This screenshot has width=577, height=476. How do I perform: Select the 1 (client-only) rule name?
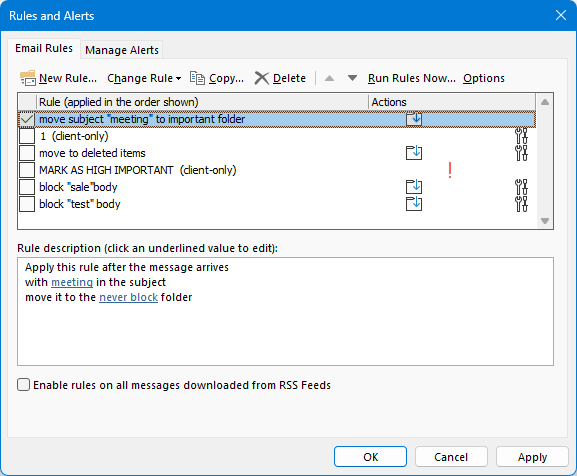pyautogui.click(x=74, y=136)
